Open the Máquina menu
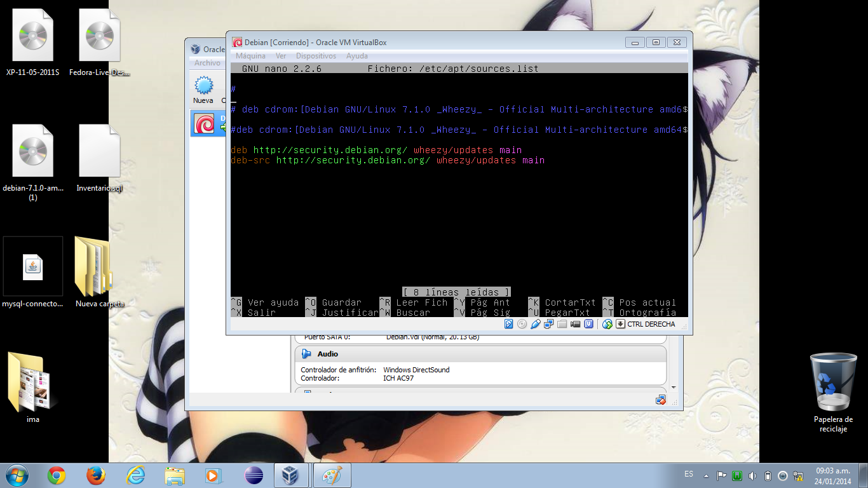Image resolution: width=868 pixels, height=488 pixels. (x=251, y=56)
